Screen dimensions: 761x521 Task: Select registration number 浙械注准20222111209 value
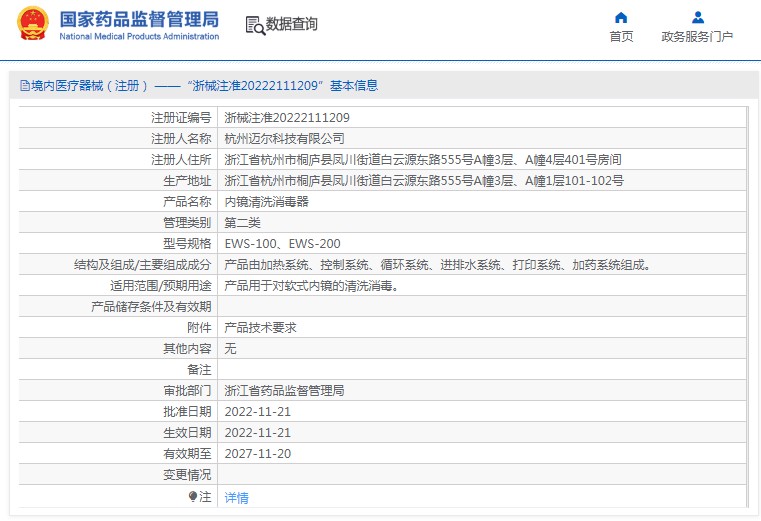[287, 118]
